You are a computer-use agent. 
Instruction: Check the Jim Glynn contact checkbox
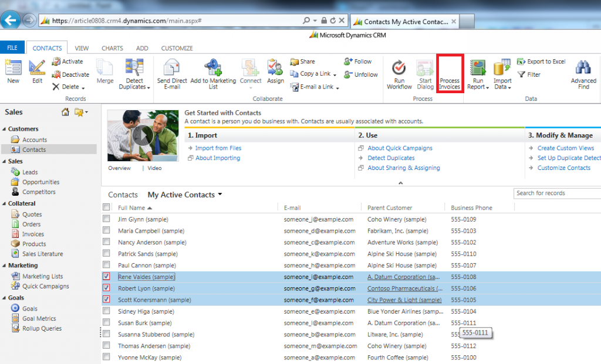106,219
